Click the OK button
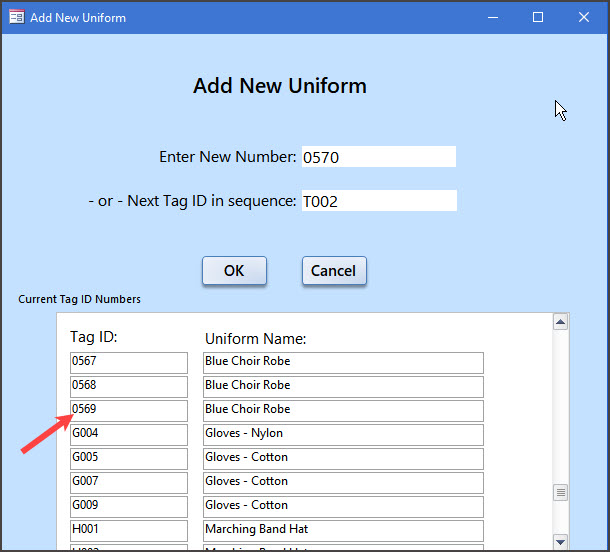 coord(234,271)
